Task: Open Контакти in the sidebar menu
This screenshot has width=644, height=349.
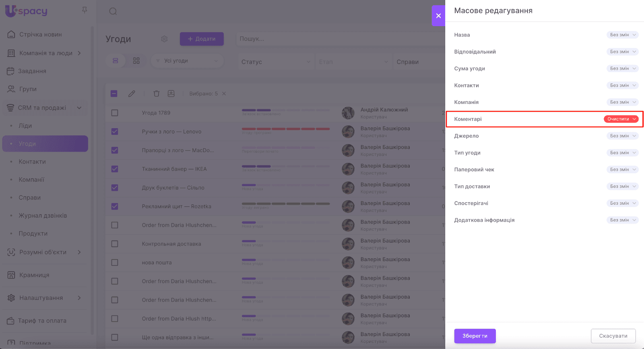Action: 32,162
